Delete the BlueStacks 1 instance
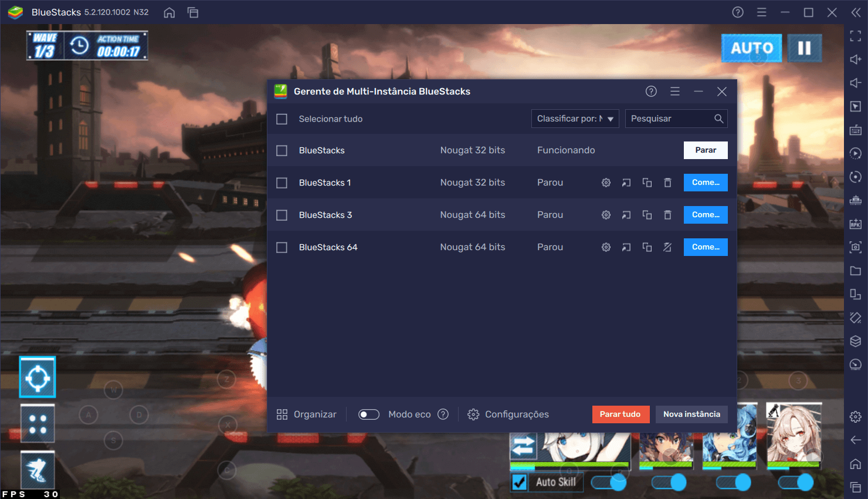Screen dimensions: 868x499 (x=667, y=183)
